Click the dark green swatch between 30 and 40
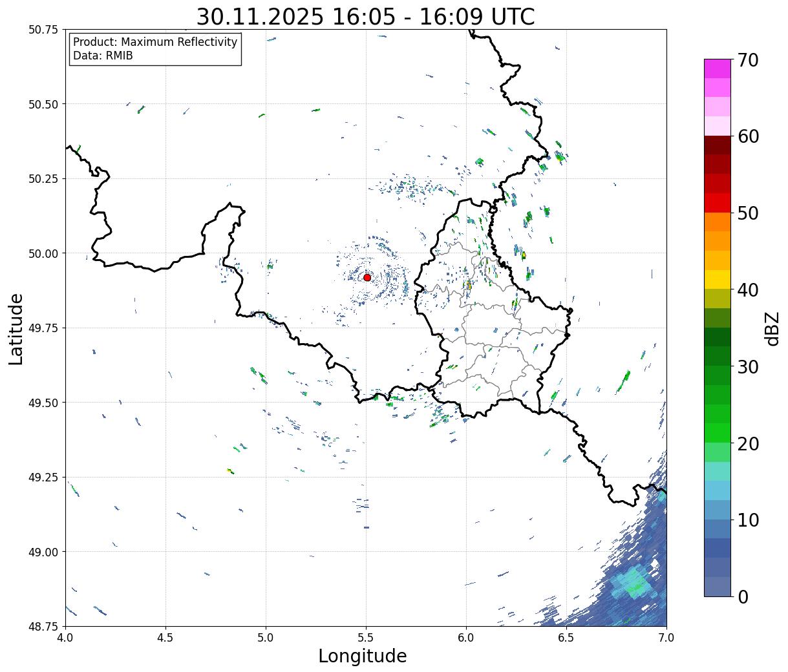 tap(718, 337)
